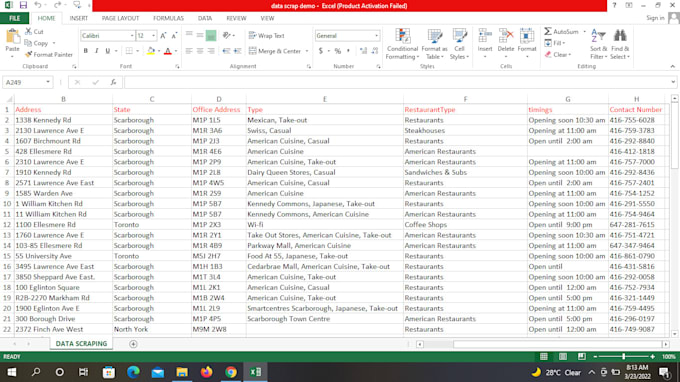Click the Save icon in quick access toolbar
This screenshot has height=382, width=680.
tap(23, 5)
